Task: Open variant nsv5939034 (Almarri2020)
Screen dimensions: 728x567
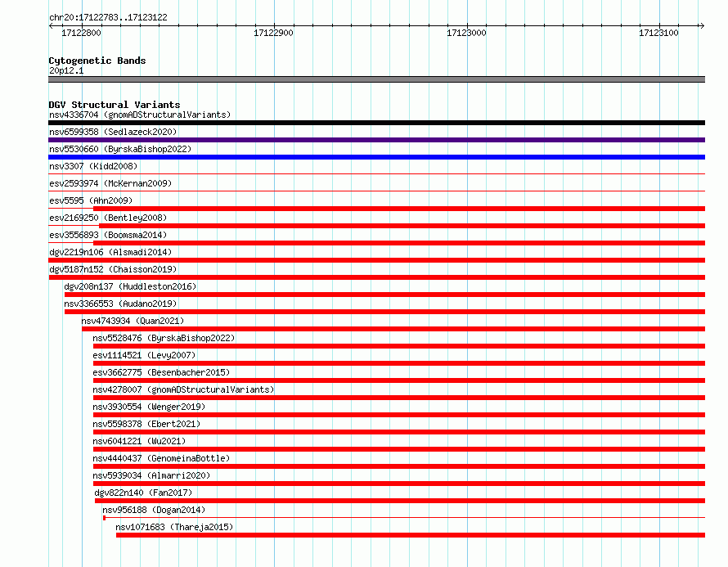Action: click(x=151, y=475)
